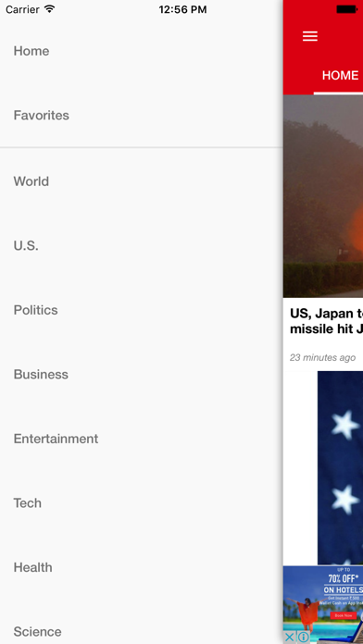Switch to the HOME tab

340,76
